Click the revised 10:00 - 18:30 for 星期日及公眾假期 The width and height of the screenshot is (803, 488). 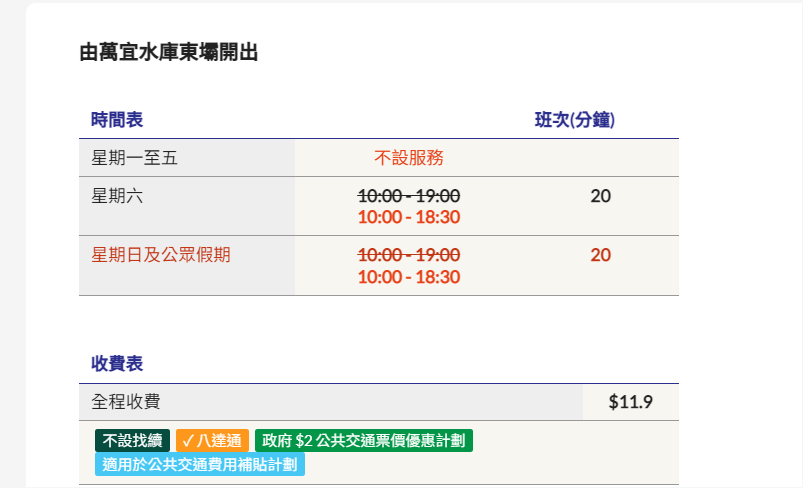coord(409,276)
